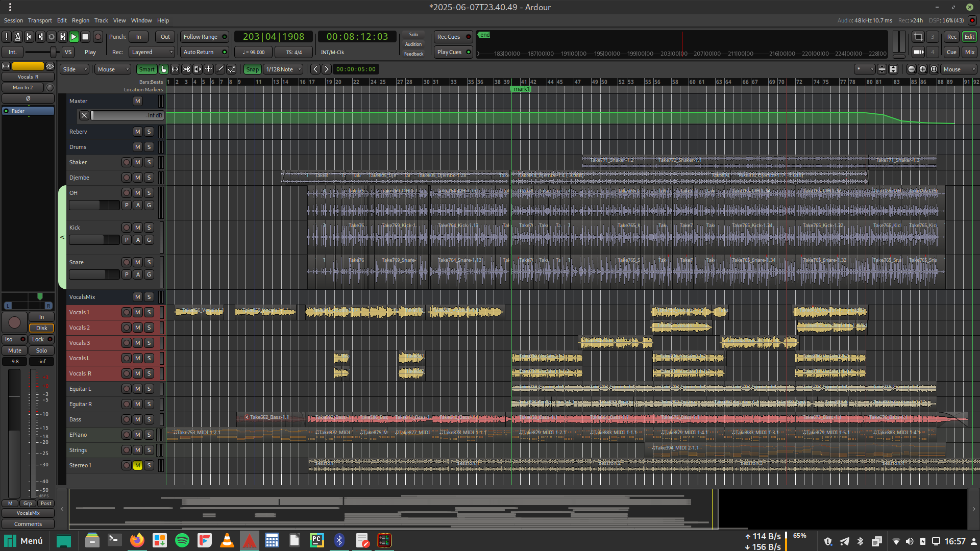
Task: Switch to the Mix window tab
Action: [970, 52]
